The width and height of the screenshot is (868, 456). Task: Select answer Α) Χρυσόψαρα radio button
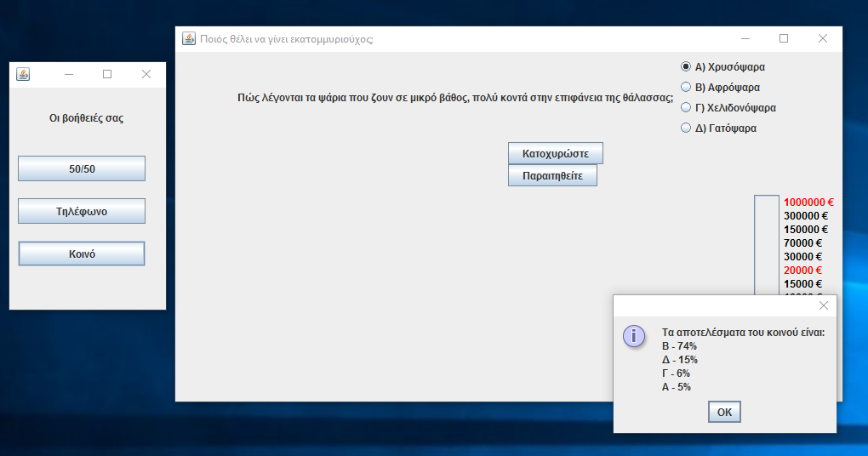pos(722,67)
